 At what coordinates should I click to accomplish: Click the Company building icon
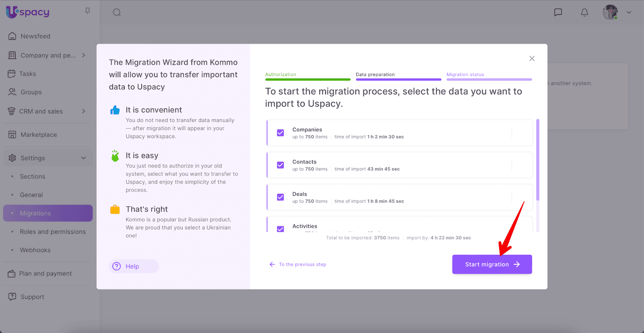12,55
